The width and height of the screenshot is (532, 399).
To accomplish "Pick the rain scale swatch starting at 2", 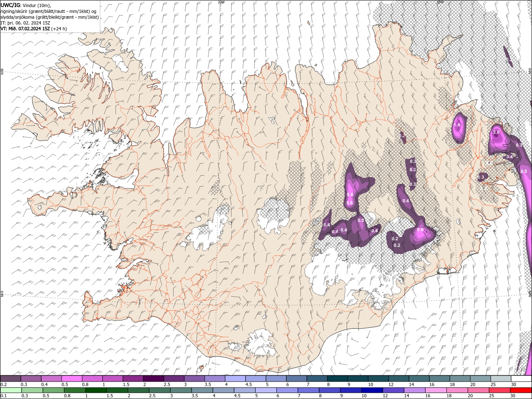I will [x=138, y=390].
